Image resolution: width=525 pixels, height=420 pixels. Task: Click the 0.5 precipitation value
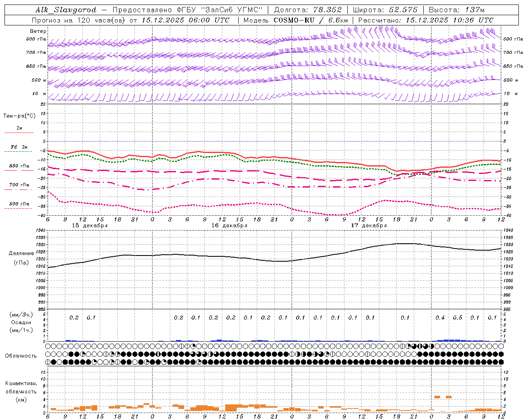tap(457, 318)
